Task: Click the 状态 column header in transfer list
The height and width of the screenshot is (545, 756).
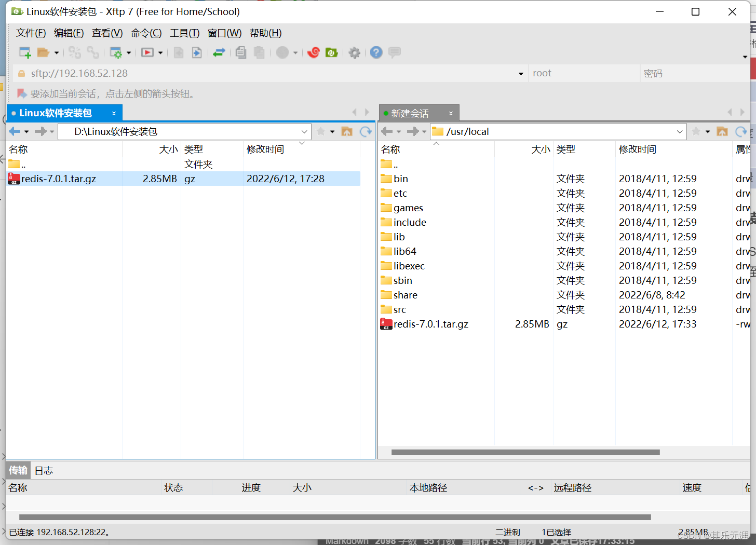Action: [187, 488]
